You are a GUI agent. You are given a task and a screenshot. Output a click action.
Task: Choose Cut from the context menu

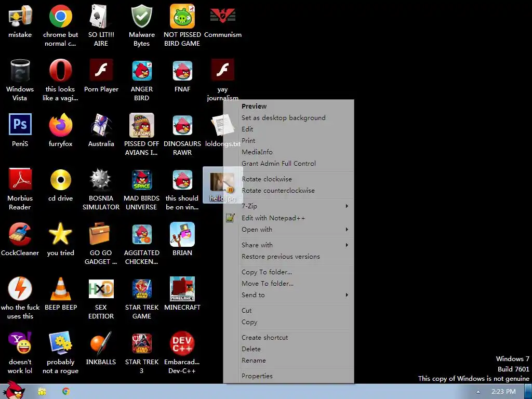(x=288, y=311)
